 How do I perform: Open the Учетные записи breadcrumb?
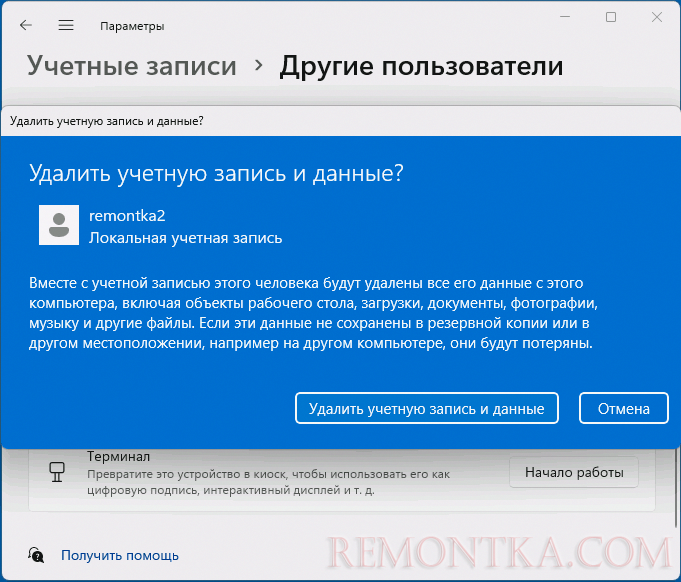click(132, 66)
